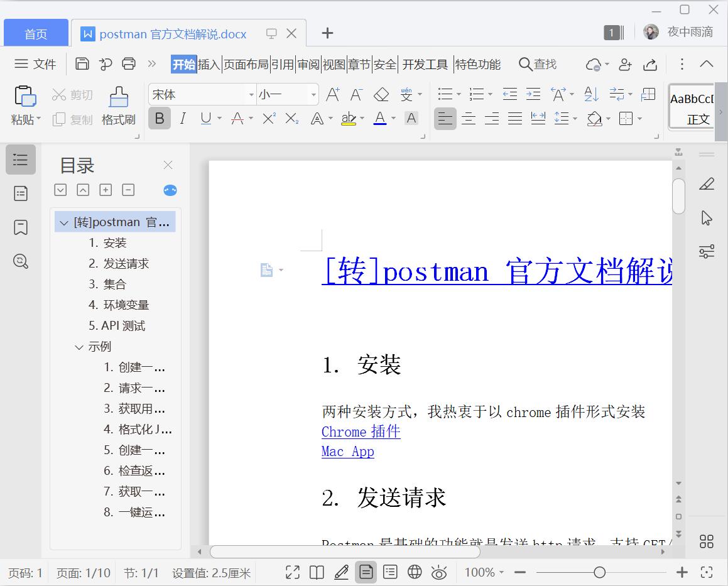
Task: Switch to the 引用 ribbon tab
Action: point(283,64)
